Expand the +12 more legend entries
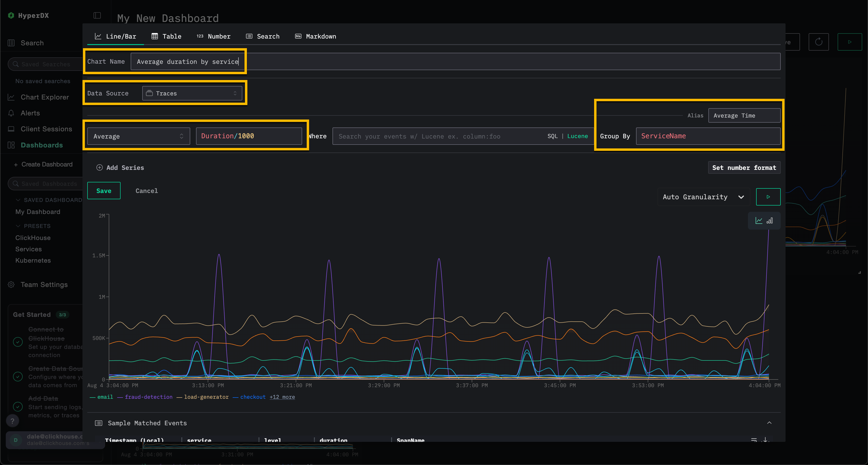This screenshot has width=868, height=465. 282,397
